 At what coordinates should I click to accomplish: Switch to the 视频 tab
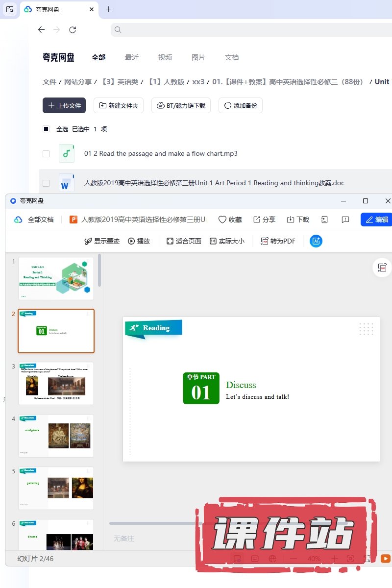(x=165, y=57)
